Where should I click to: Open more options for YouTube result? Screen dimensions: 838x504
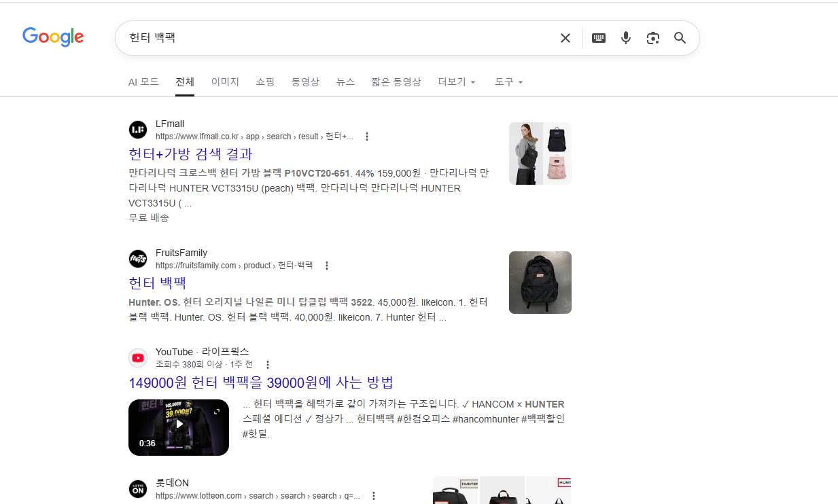coord(268,365)
